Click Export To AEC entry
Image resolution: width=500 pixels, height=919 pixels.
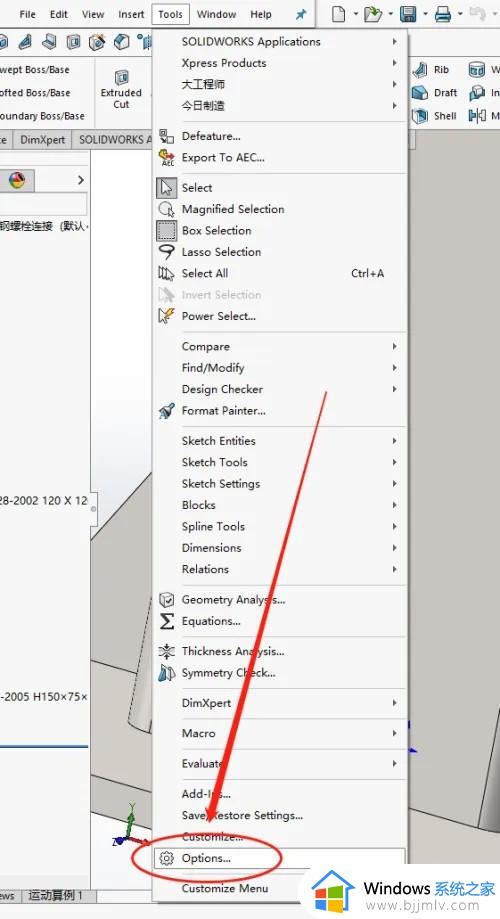(x=280, y=158)
